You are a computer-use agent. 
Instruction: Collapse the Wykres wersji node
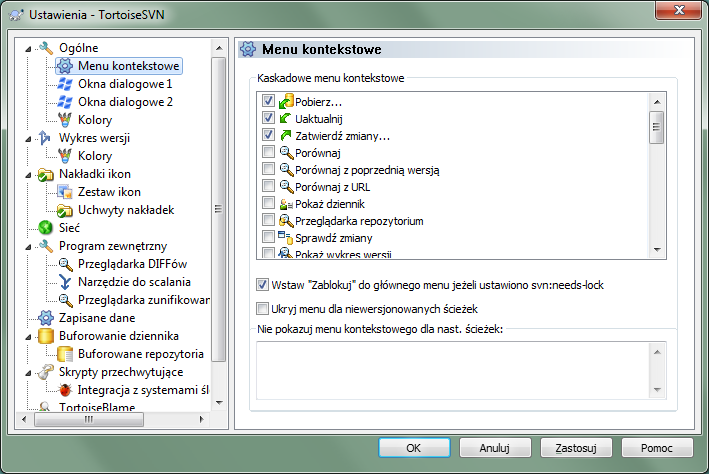tap(28, 139)
